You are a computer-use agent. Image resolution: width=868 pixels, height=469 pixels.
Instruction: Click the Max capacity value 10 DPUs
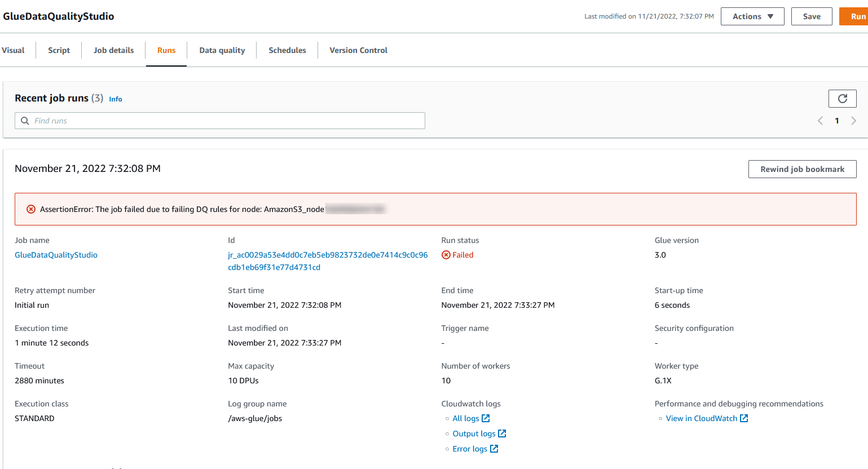[x=243, y=380]
